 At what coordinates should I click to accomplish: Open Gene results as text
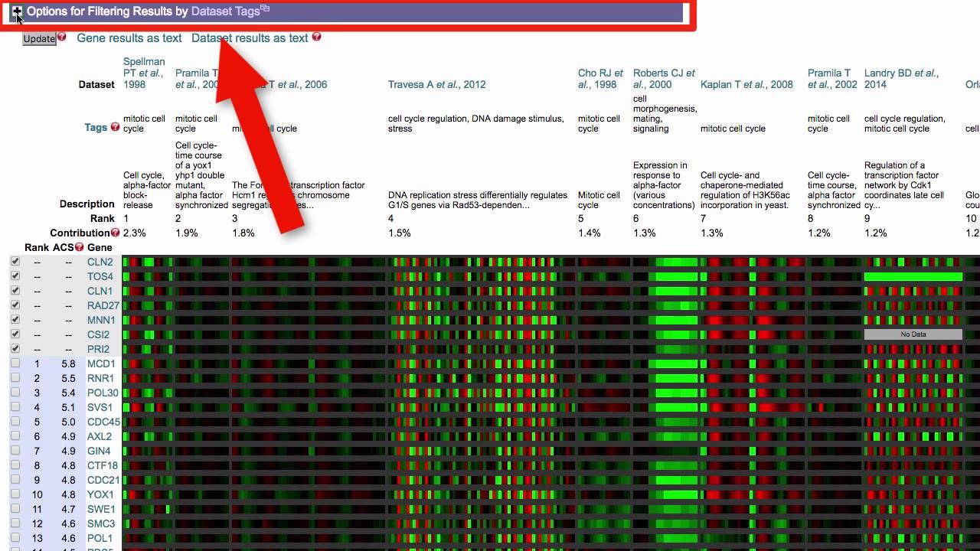pos(129,37)
